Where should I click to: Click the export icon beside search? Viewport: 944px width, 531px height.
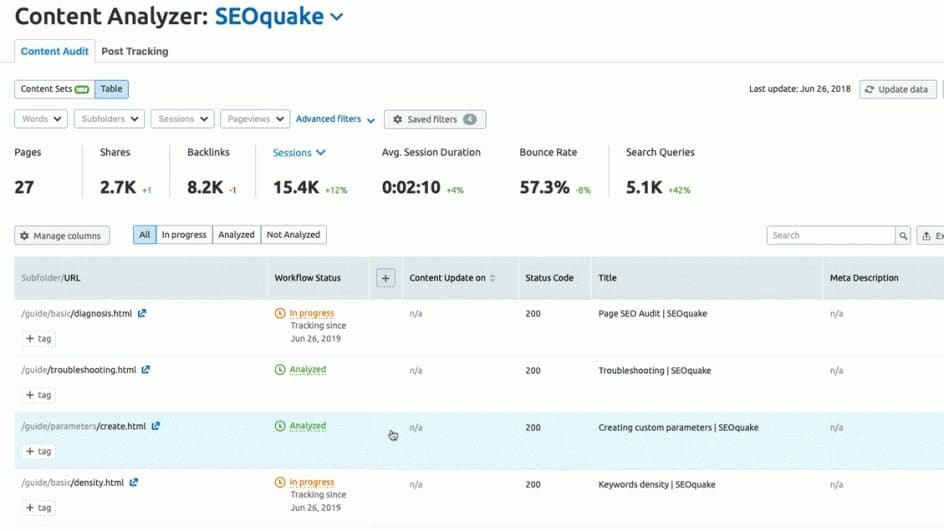tap(927, 236)
